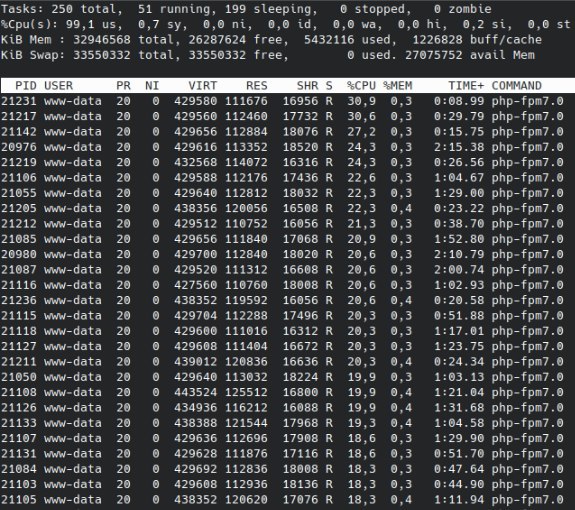Select the %MEM column header
This screenshot has height=510, width=575.
[398, 85]
